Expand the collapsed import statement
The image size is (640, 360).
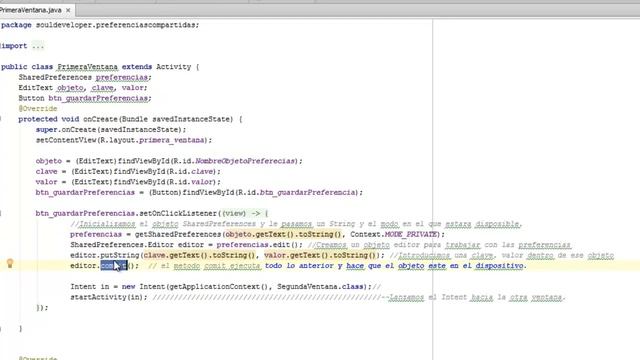38,46
